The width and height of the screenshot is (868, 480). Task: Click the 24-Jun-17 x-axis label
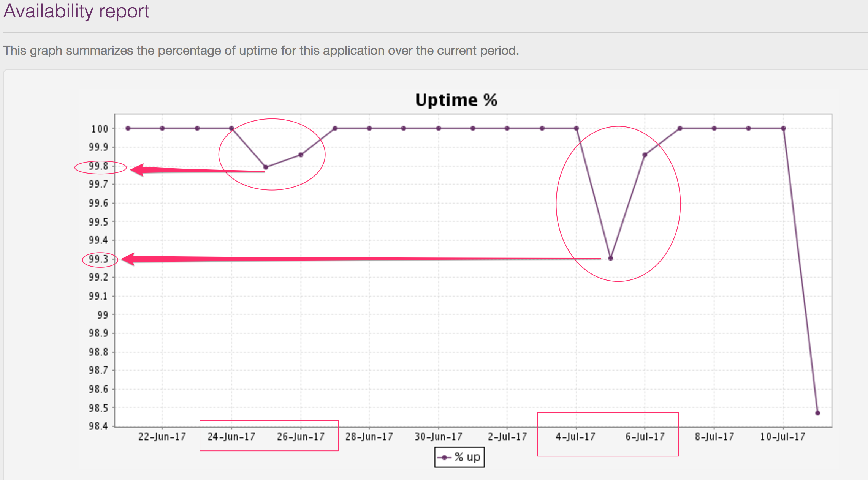(x=231, y=437)
